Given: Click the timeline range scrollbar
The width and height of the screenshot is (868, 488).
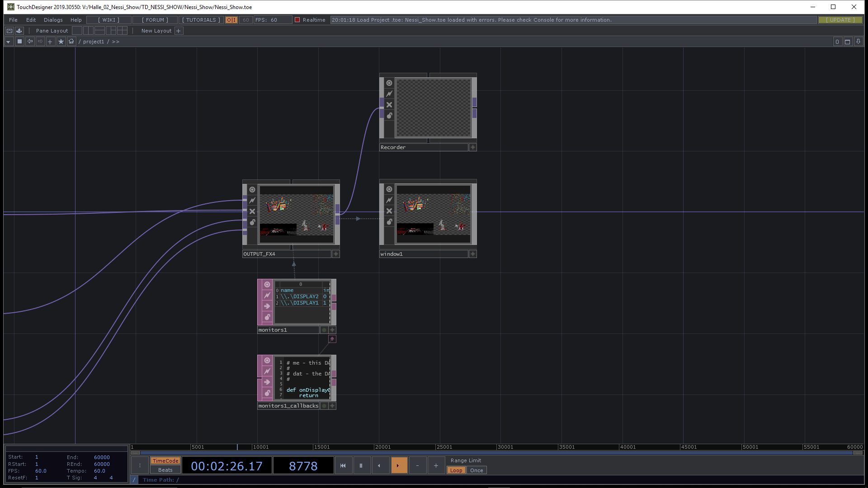Looking at the screenshot, I should 496,452.
